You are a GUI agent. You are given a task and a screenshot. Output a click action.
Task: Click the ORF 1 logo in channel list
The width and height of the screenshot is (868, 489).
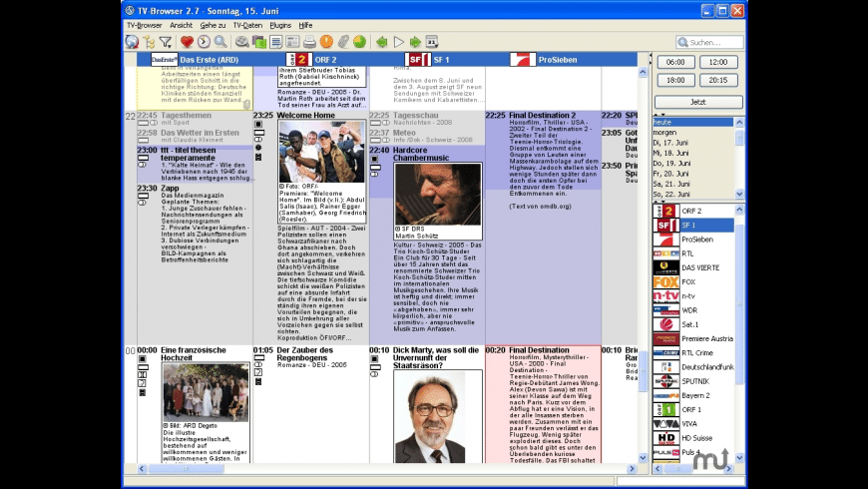tap(665, 410)
